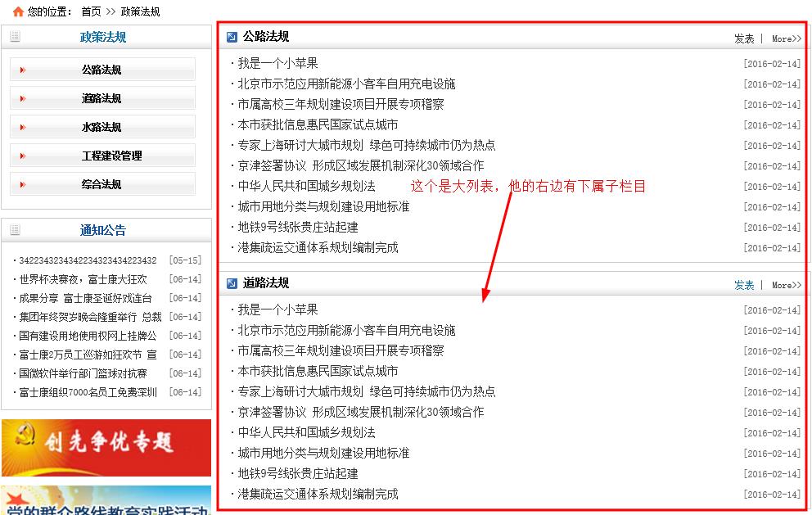
Task: Open 道路法规 in the sidebar menu
Action: 101,98
